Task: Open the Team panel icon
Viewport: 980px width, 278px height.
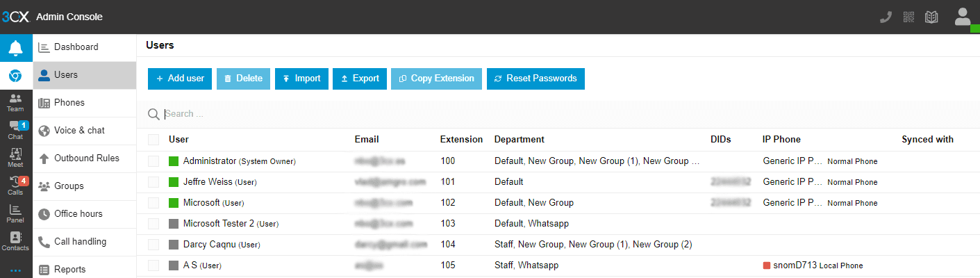Action: 16,102
